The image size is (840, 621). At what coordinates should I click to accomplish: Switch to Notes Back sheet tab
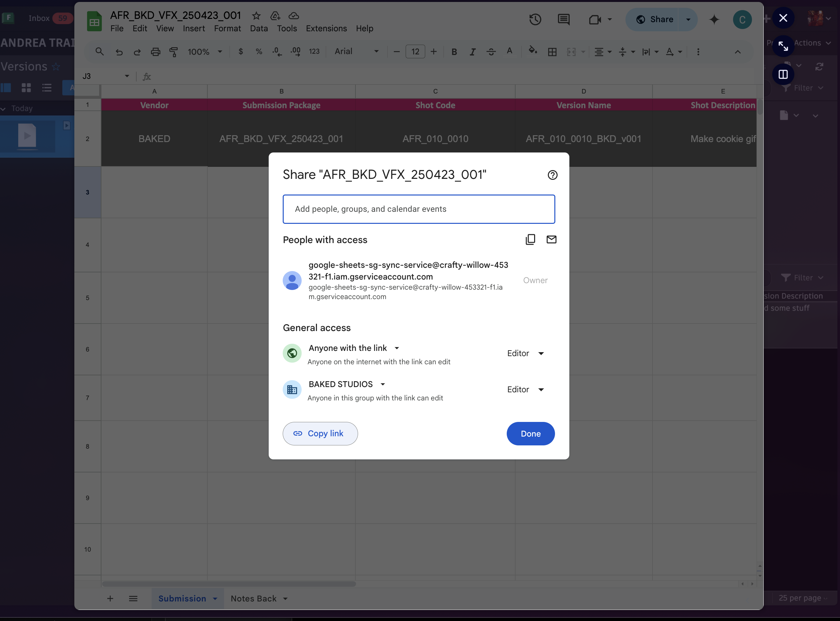pos(254,599)
